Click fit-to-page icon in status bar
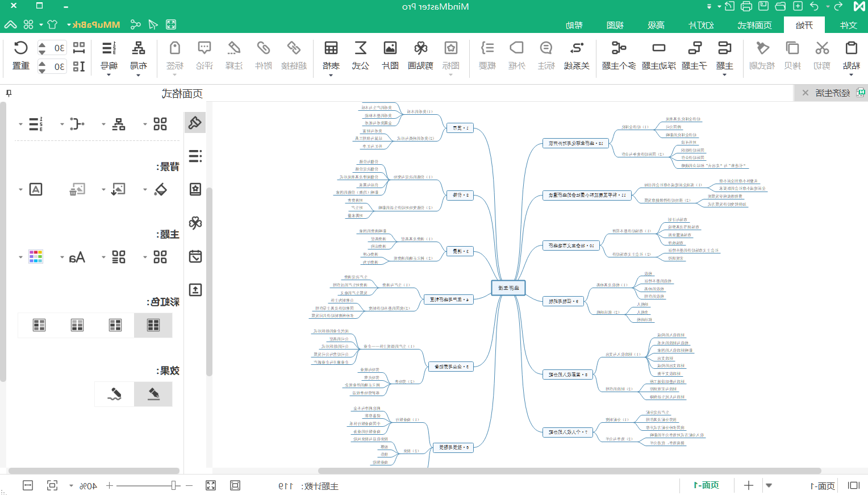 click(x=52, y=485)
